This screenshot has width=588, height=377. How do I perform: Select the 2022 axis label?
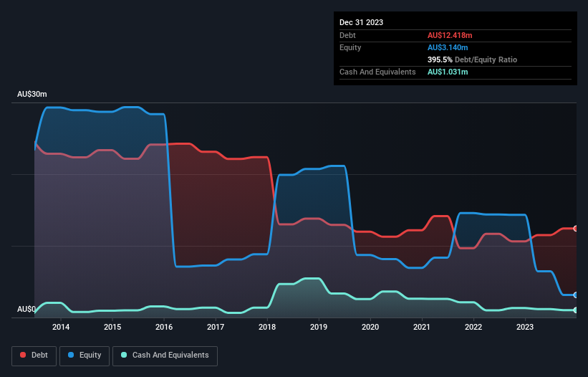click(x=473, y=327)
